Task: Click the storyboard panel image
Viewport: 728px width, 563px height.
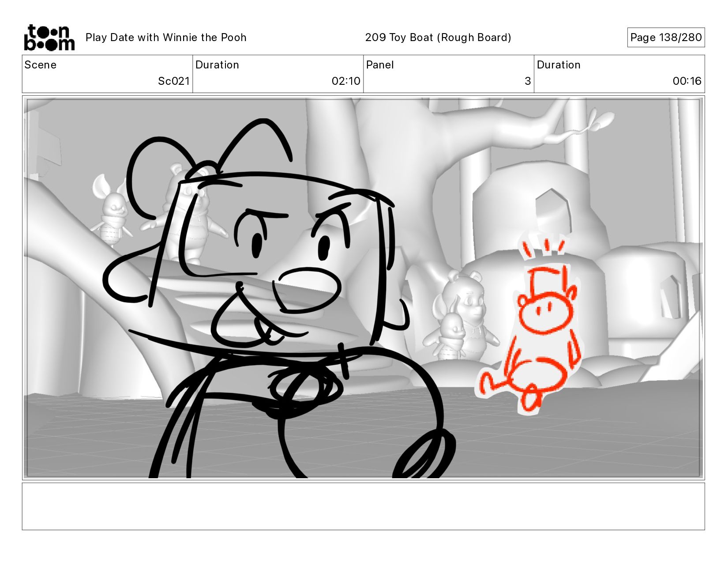Action: (x=364, y=288)
